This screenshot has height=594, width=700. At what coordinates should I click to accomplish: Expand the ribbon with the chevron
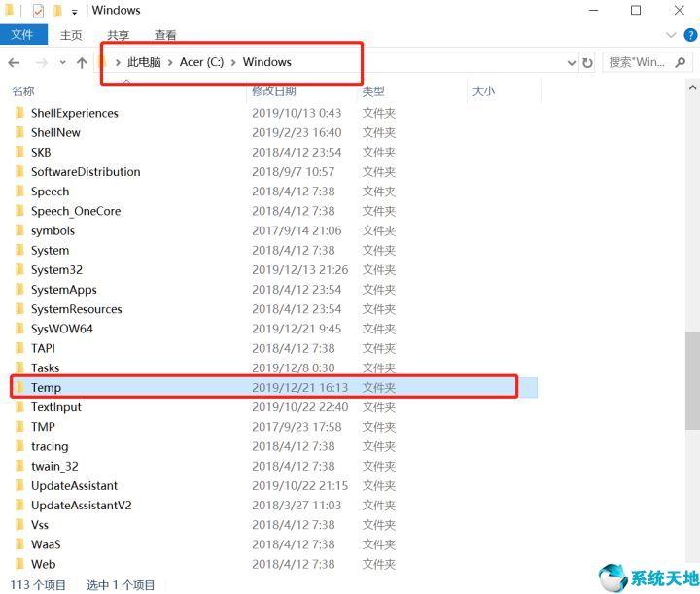[x=671, y=35]
